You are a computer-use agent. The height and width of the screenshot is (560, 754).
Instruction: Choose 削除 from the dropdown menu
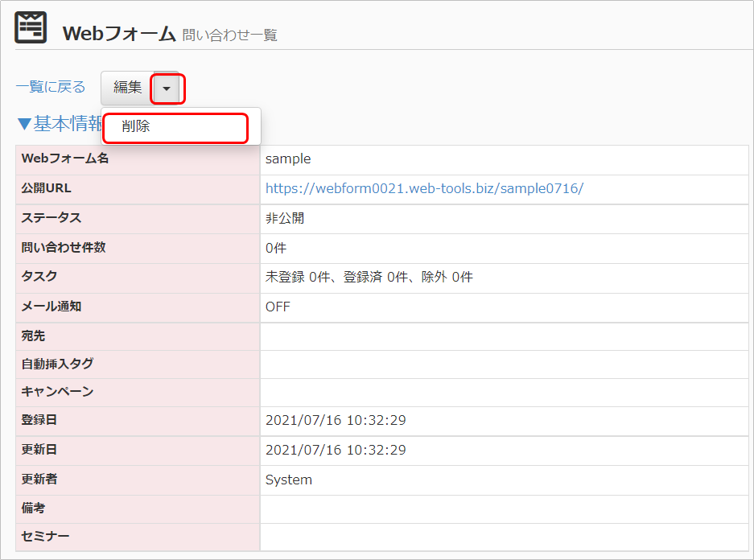pyautogui.click(x=136, y=127)
